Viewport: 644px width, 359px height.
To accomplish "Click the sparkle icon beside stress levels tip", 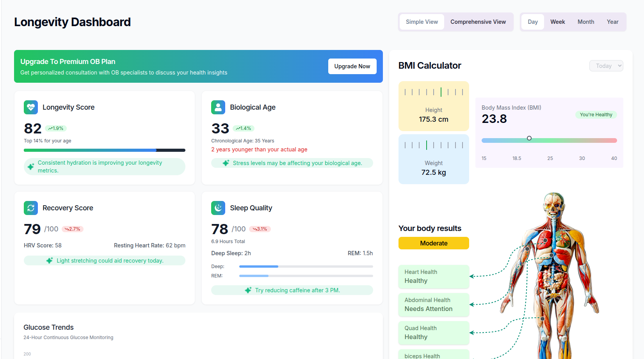I will coord(226,163).
